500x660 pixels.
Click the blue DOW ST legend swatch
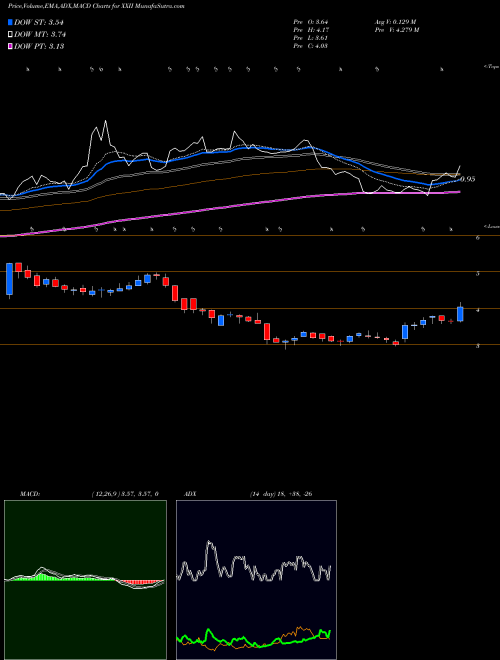coord(10,22)
